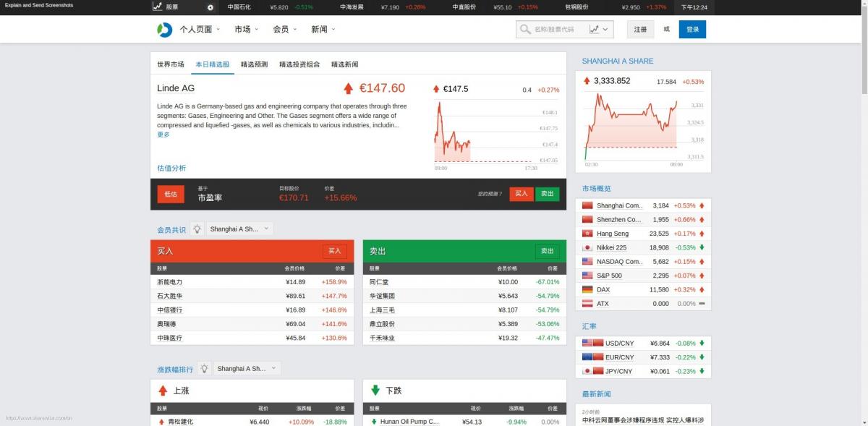Click the green down arrow beside Hunan Oil Pump

coord(374,422)
